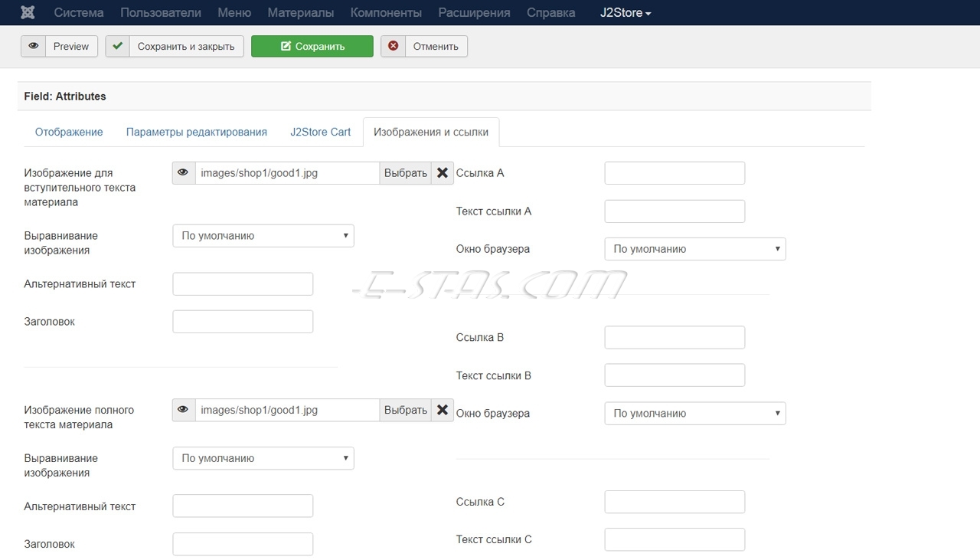Click the intro text image path field

coord(287,173)
